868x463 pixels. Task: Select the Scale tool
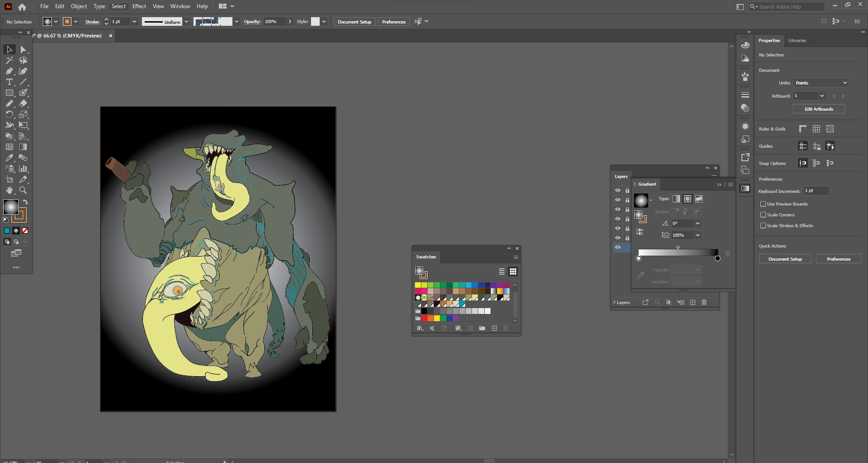(24, 114)
